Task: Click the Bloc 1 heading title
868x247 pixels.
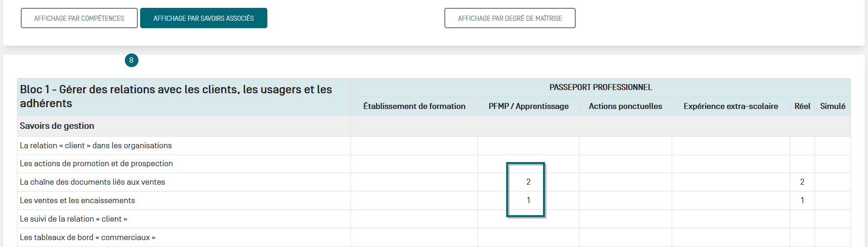Action: click(x=176, y=96)
